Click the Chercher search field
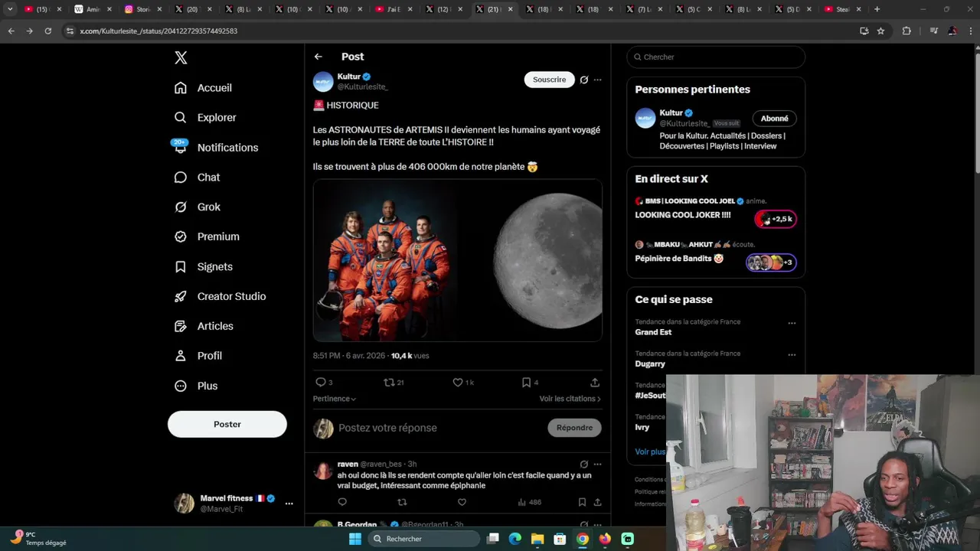980x551 pixels. click(716, 57)
